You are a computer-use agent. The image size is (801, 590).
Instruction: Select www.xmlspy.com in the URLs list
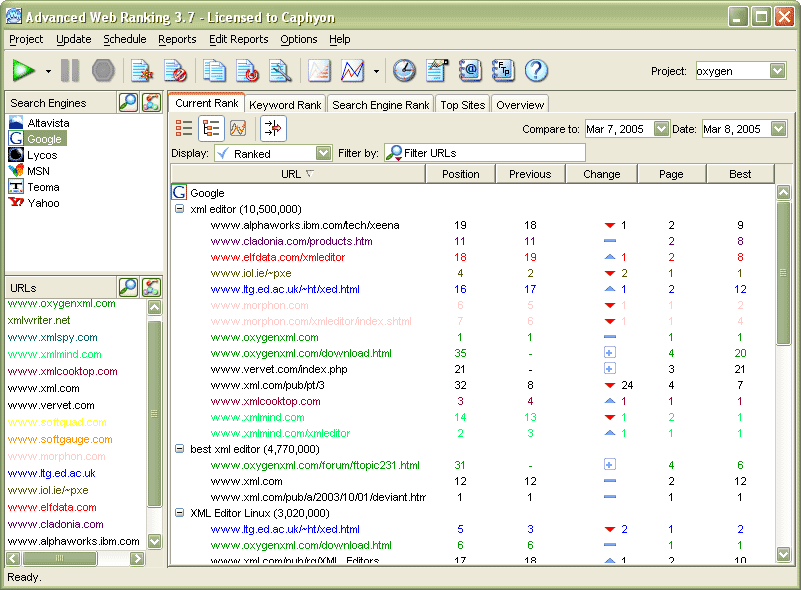pos(52,337)
